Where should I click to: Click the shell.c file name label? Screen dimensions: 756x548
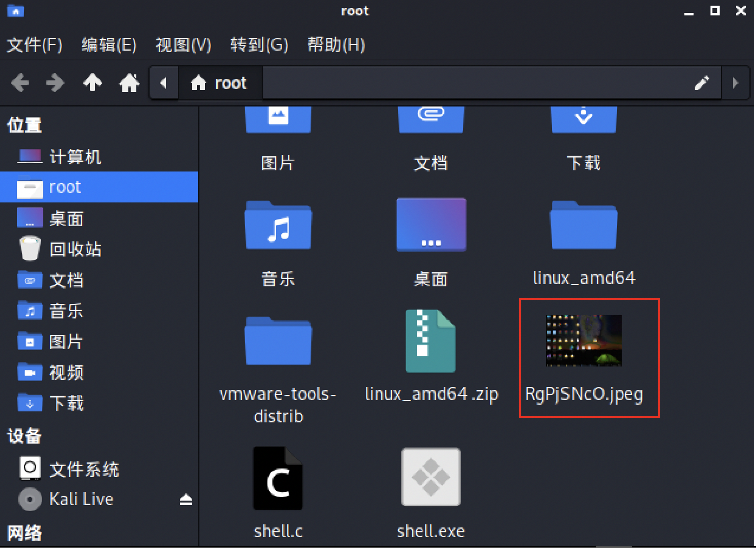coord(278,531)
